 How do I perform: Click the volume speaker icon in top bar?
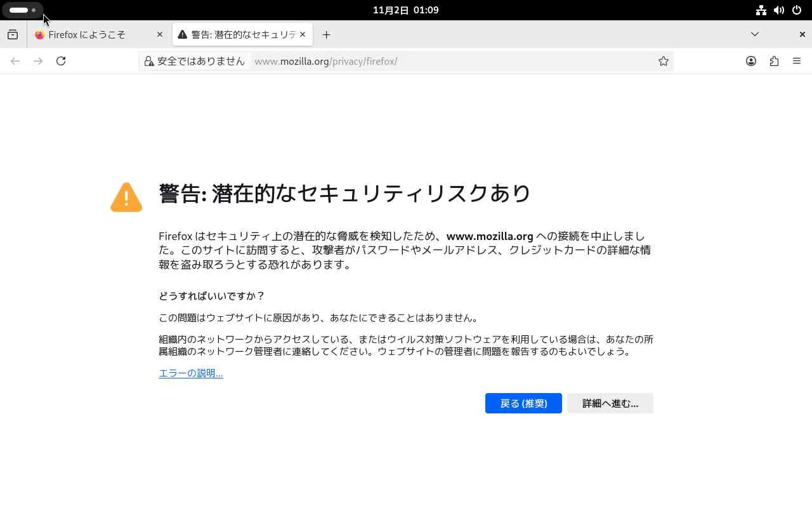coord(779,10)
